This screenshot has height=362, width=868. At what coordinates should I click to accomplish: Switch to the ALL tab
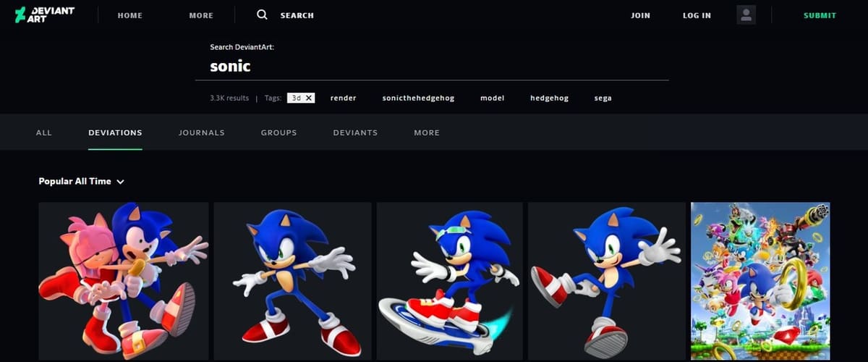click(x=44, y=132)
